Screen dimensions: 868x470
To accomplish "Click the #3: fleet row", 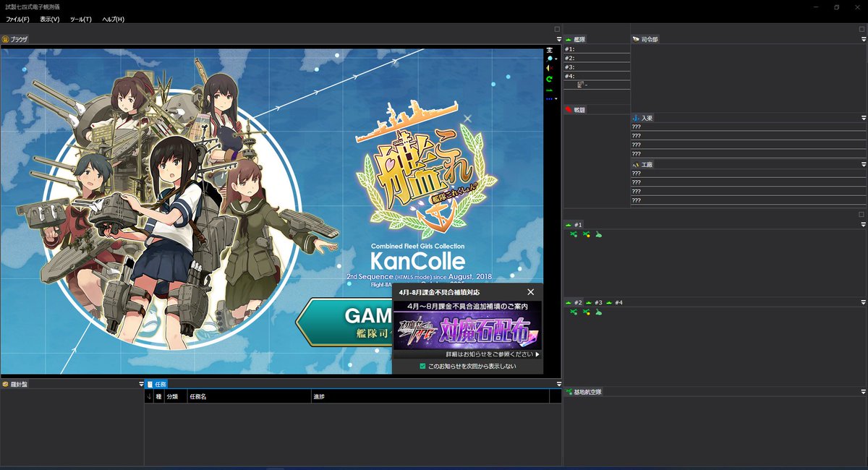I will tap(597, 67).
